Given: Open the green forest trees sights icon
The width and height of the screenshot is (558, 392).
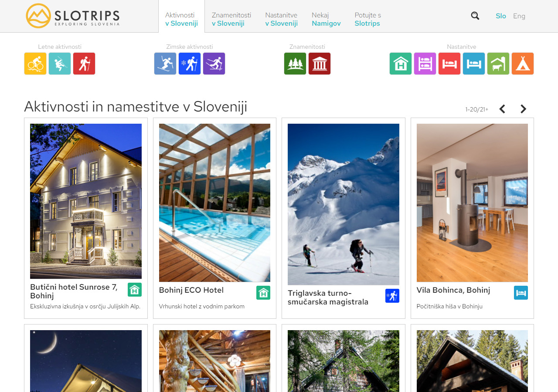Looking at the screenshot, I should pos(295,64).
